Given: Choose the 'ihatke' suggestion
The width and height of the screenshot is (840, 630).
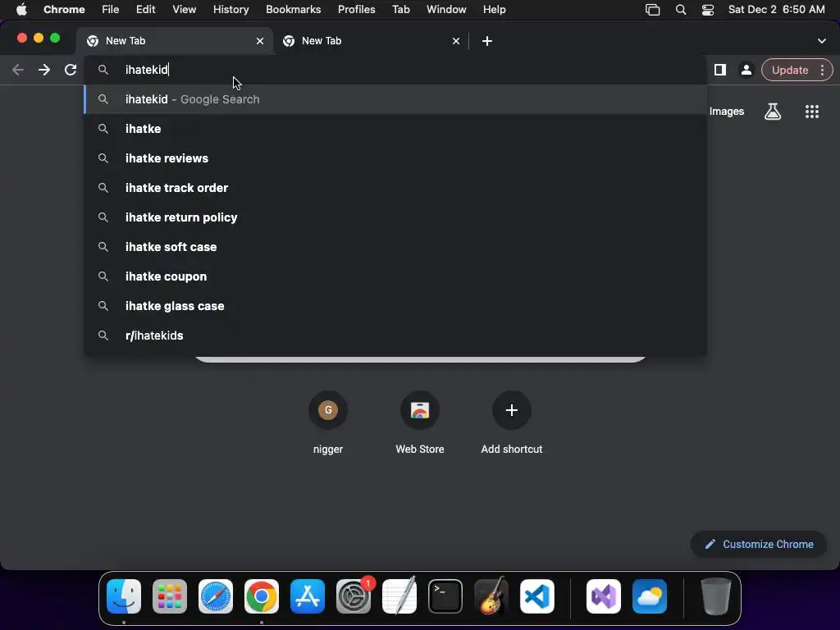Looking at the screenshot, I should click(x=395, y=129).
